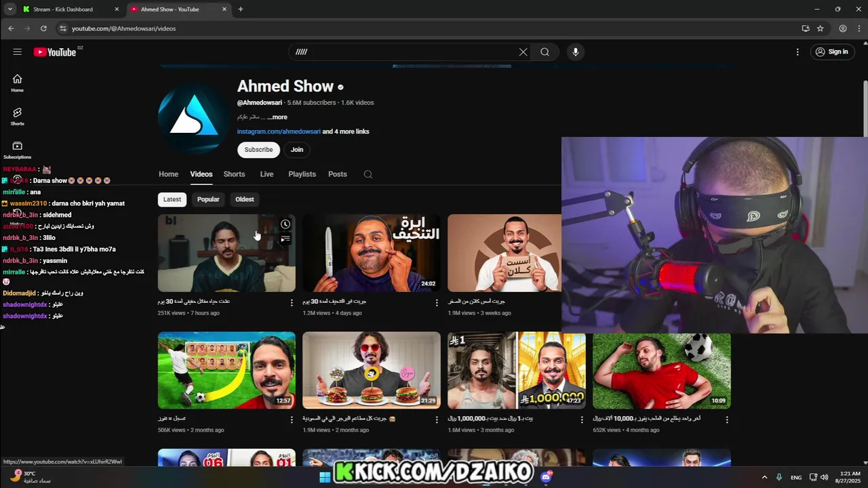Reload the YouTube page
868x488 pixels.
point(43,28)
